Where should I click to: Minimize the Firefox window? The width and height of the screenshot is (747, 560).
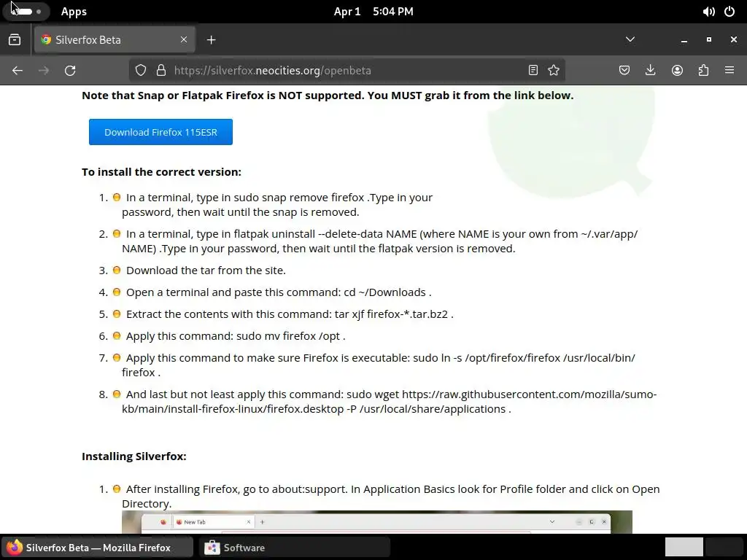[684, 39]
